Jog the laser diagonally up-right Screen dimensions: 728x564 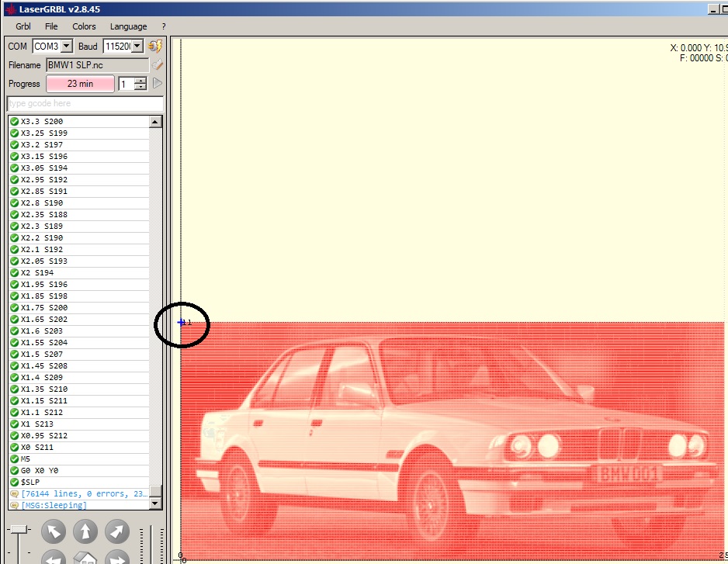pos(117,531)
